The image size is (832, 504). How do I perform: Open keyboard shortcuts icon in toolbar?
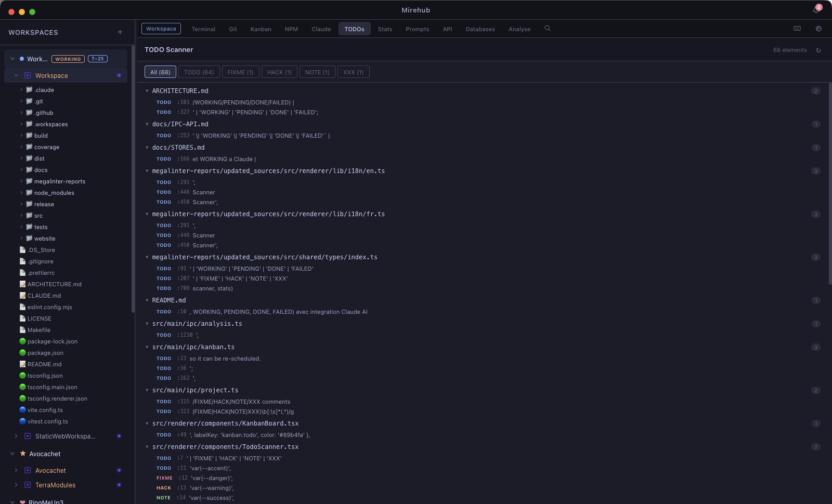797,29
